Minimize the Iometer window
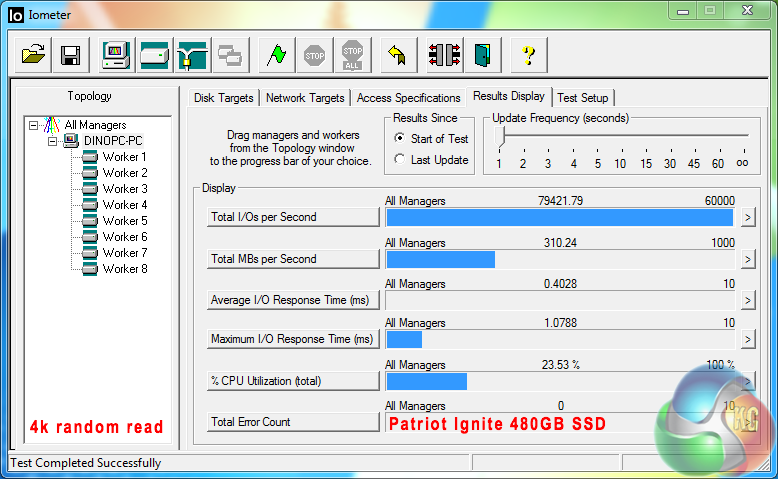Viewport: 778px width, 479px height. [x=683, y=11]
